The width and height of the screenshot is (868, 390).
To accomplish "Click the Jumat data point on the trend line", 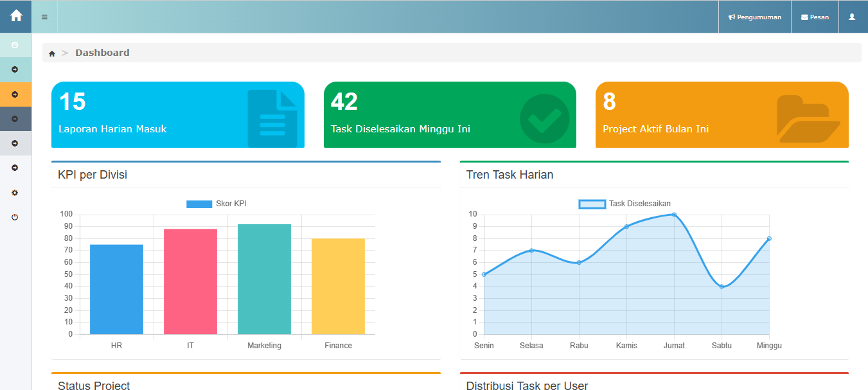I will (x=674, y=215).
